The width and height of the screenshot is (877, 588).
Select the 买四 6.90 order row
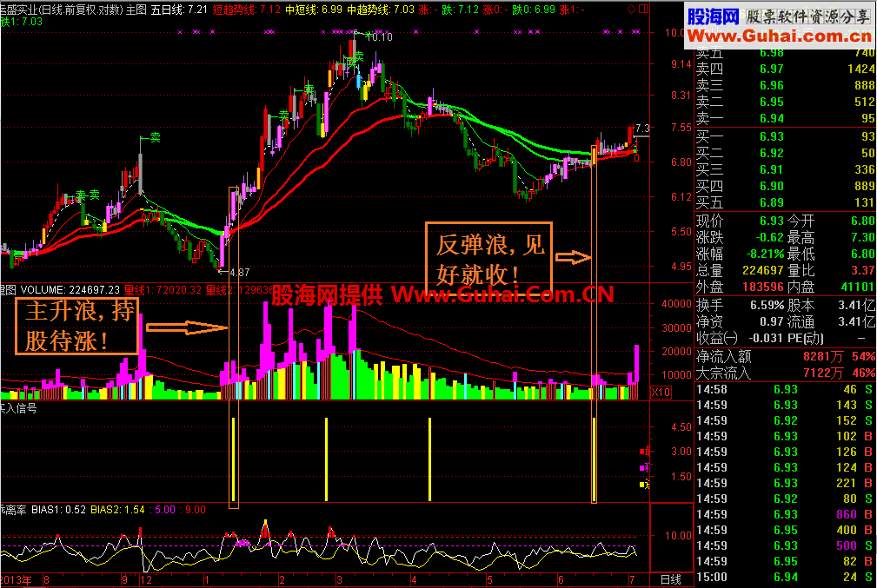coord(785,186)
